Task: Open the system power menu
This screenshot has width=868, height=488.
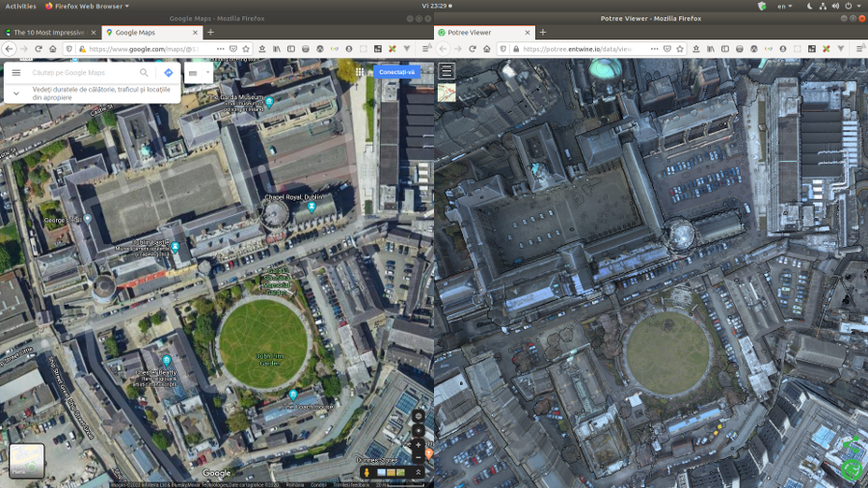Action: [x=853, y=6]
